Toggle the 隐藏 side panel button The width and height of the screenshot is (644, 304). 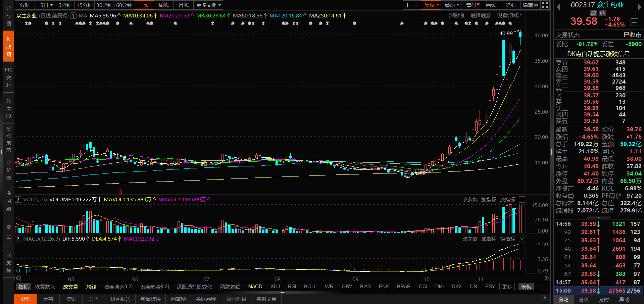530,5
